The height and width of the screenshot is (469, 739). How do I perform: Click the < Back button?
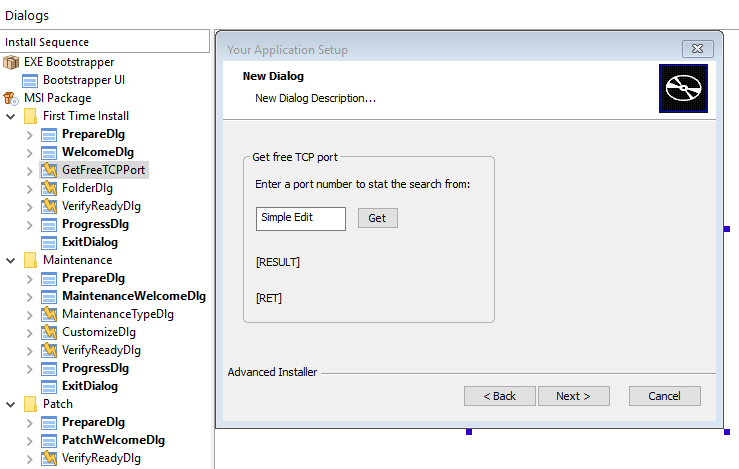pos(500,396)
